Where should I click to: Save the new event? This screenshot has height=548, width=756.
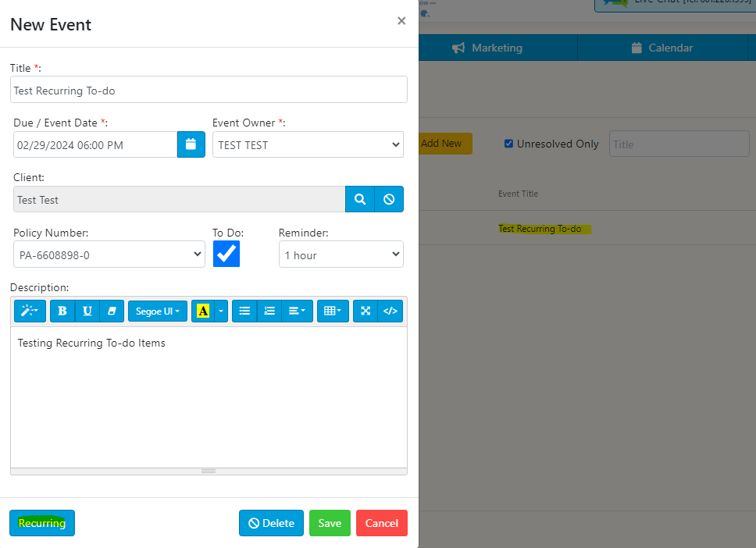coord(330,523)
